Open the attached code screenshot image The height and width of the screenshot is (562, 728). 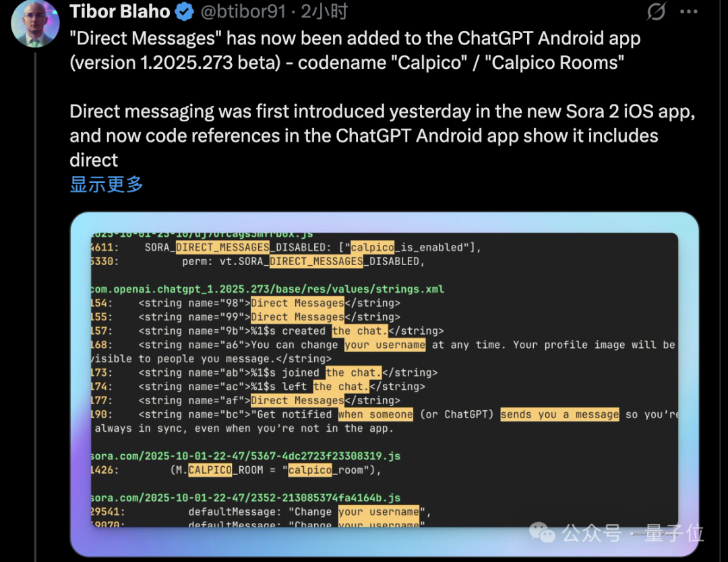coord(384,384)
